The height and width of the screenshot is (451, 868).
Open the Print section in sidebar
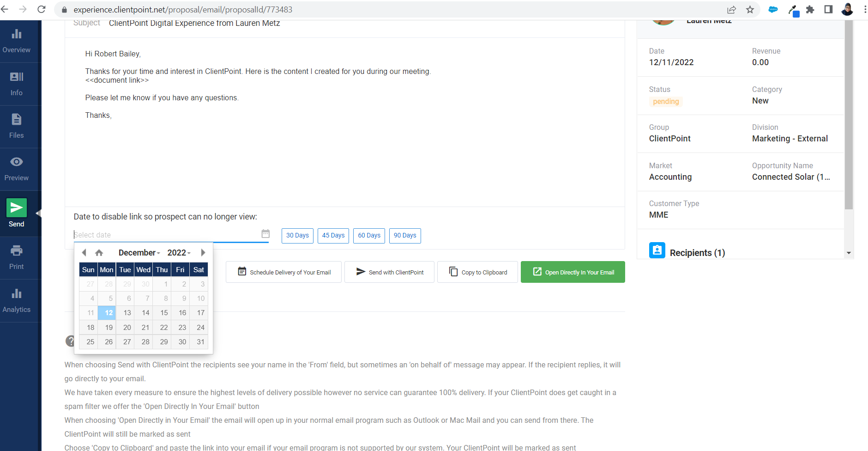tap(17, 258)
